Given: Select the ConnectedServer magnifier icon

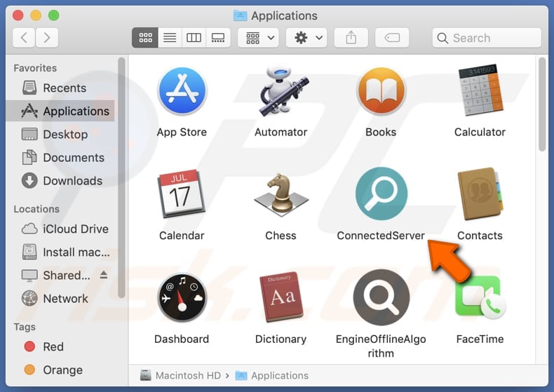Looking at the screenshot, I should point(381,193).
